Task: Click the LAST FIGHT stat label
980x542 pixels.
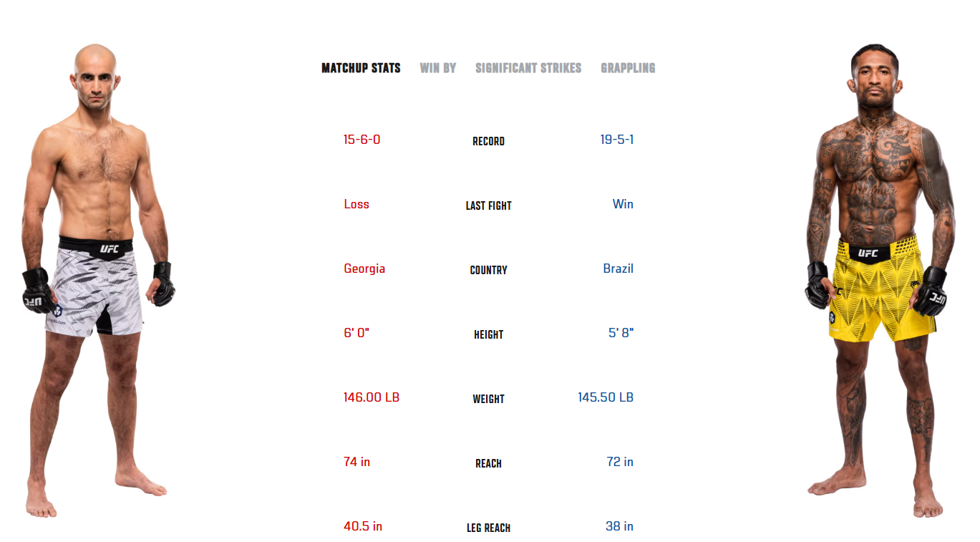Action: point(489,206)
